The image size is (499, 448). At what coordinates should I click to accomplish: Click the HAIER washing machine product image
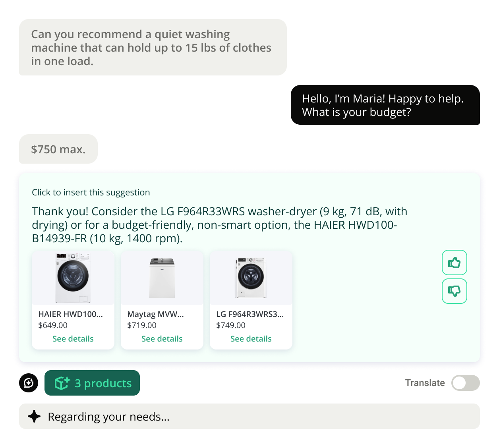pos(73,277)
